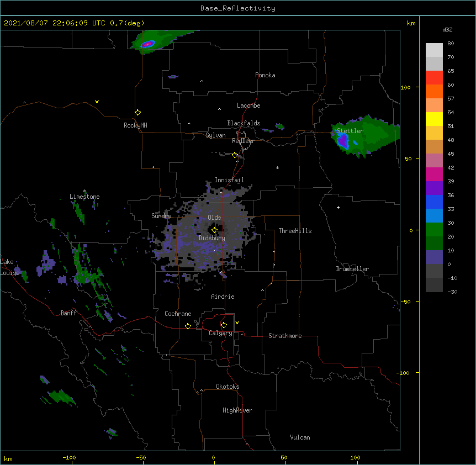This screenshot has height=465, width=476.
Task: Click the km unit label at bottom left
Action: [8, 458]
